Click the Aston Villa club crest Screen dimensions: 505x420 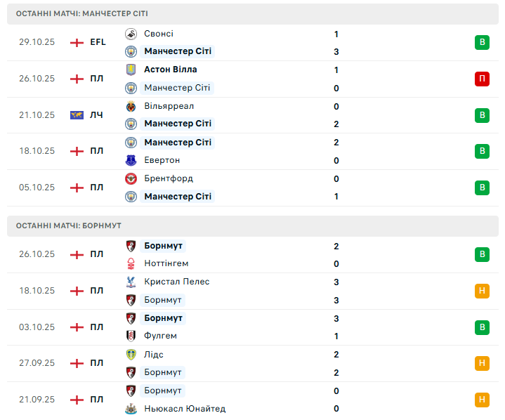pos(131,70)
